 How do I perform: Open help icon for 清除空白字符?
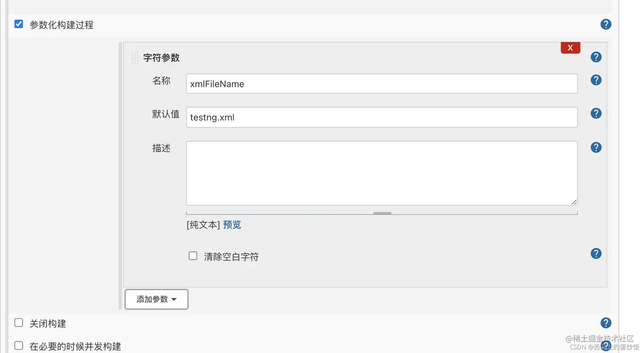coord(596,254)
